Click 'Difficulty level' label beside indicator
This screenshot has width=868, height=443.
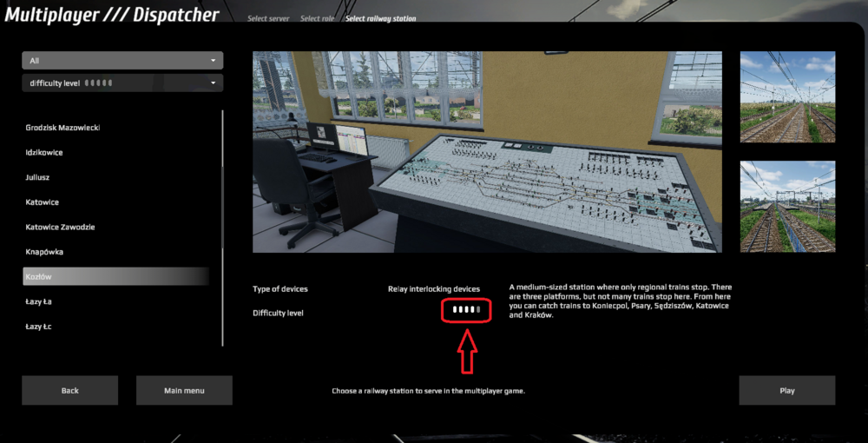(x=278, y=313)
